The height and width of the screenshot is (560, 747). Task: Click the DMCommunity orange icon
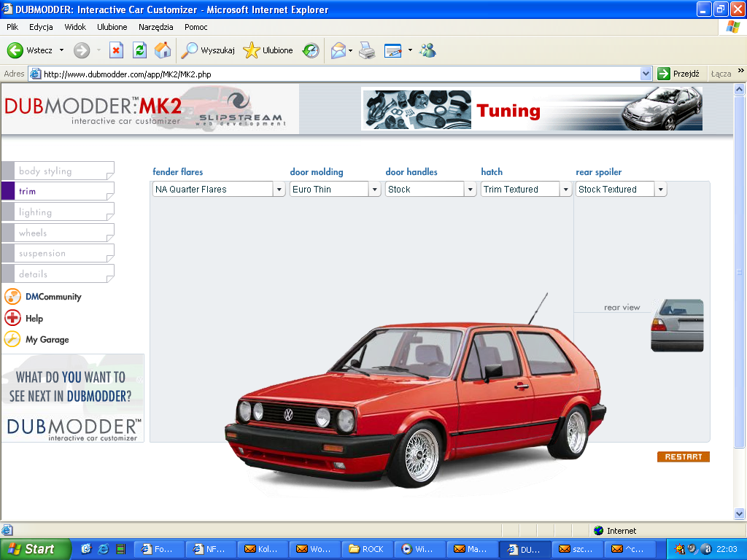pos(12,297)
